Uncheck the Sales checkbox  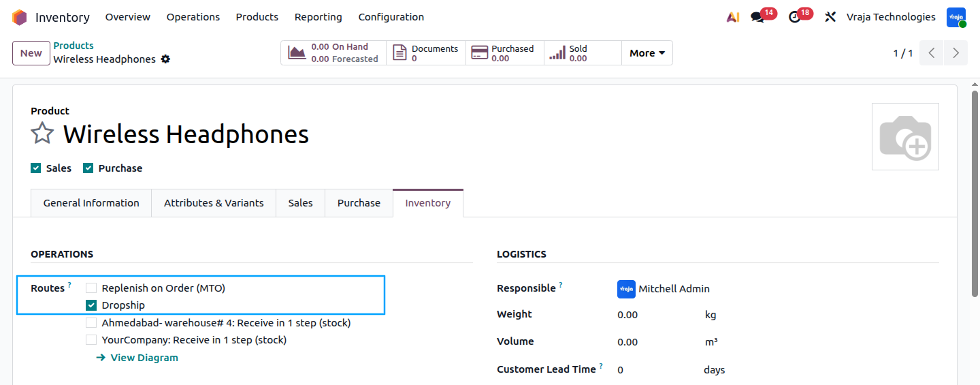tap(36, 168)
